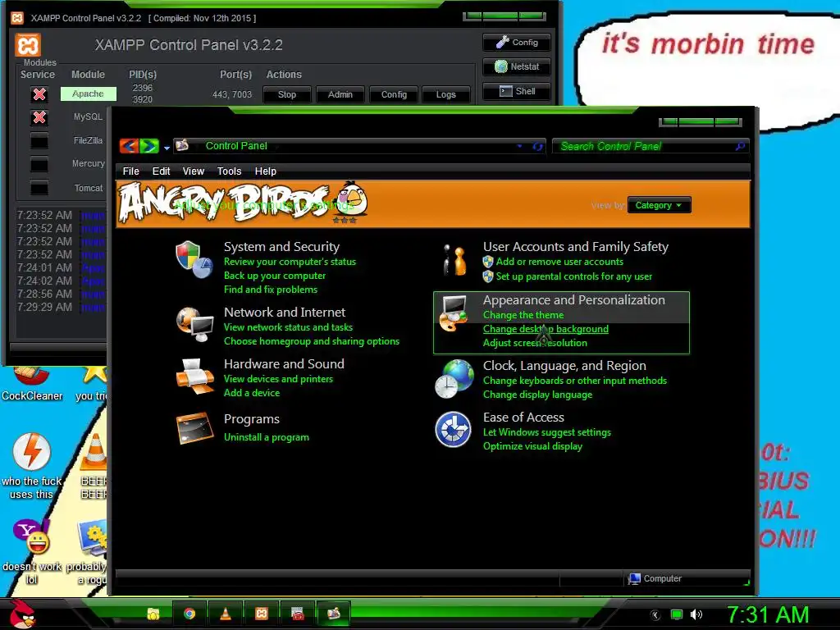Open the file explorer taskbar icon
The image size is (840, 630).
[x=153, y=614]
